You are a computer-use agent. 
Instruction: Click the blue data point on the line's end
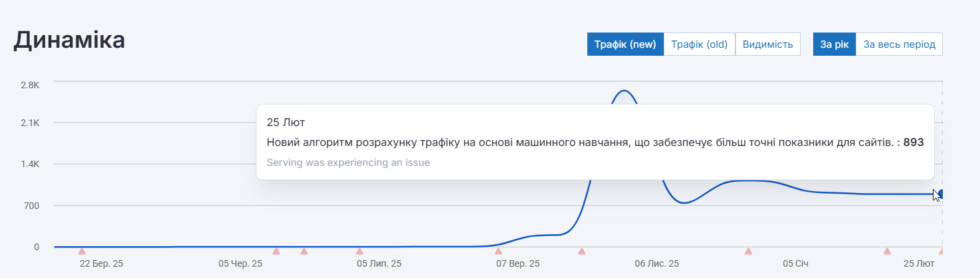941,194
